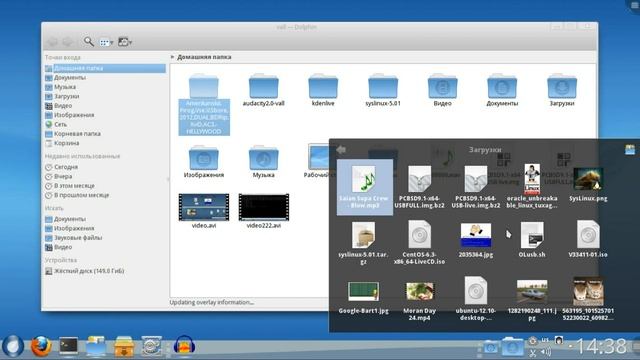This screenshot has width=640, height=360.
Task: Click the 2035364.jpg image file
Action: click(x=476, y=240)
